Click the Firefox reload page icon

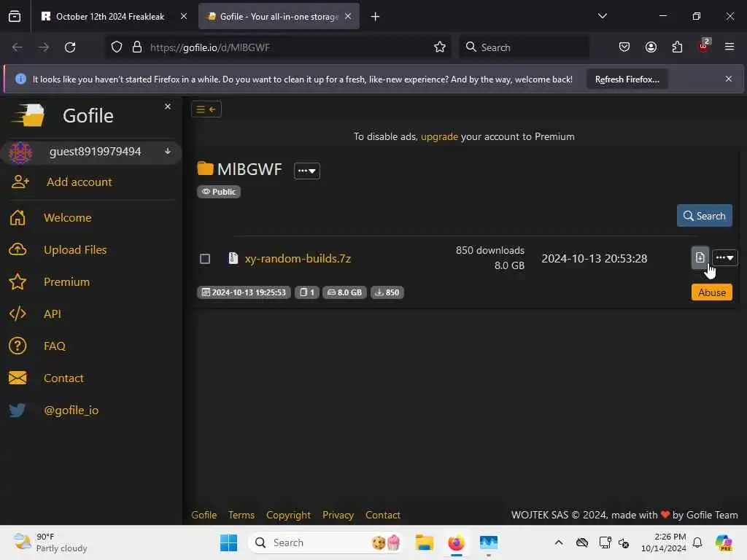click(70, 47)
